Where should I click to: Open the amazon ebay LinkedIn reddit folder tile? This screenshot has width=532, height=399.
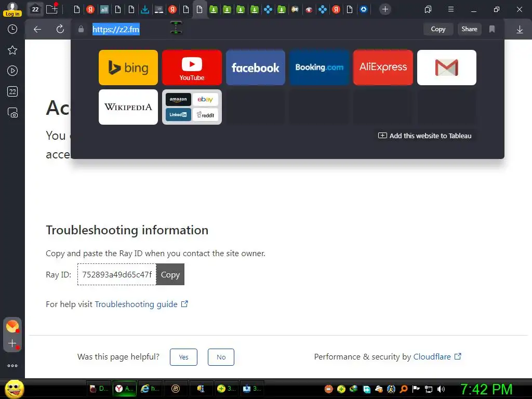tap(192, 107)
